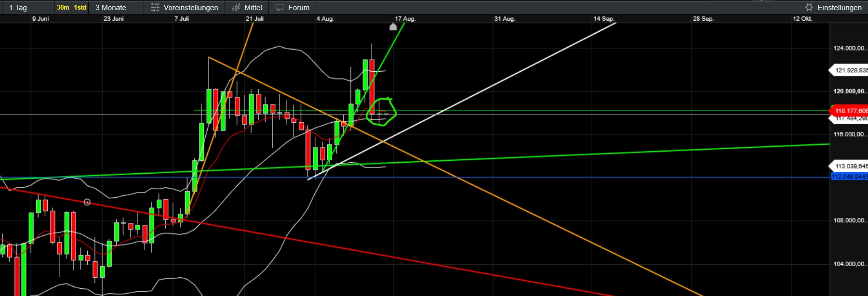This screenshot has width=868, height=296.
Task: Click the 14 Sep. date label
Action: point(604,19)
